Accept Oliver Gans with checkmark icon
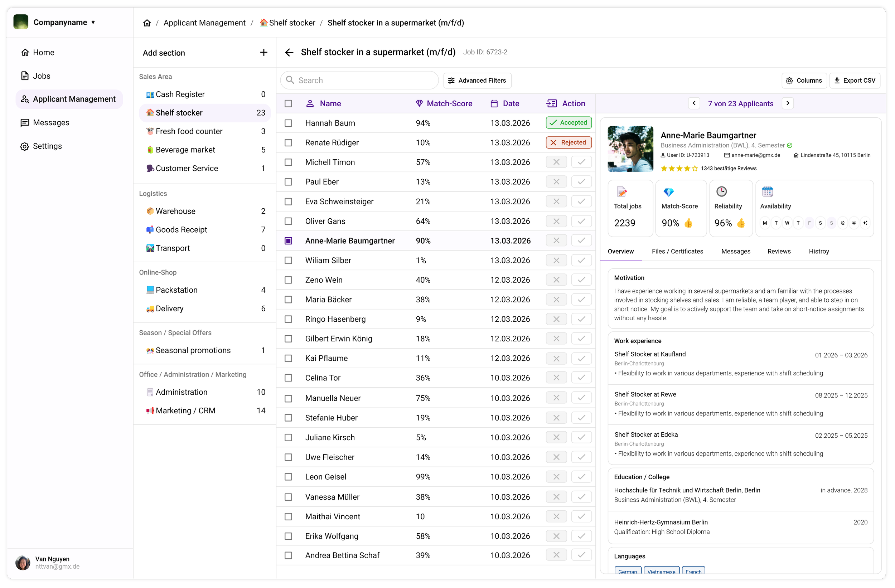 coord(581,221)
